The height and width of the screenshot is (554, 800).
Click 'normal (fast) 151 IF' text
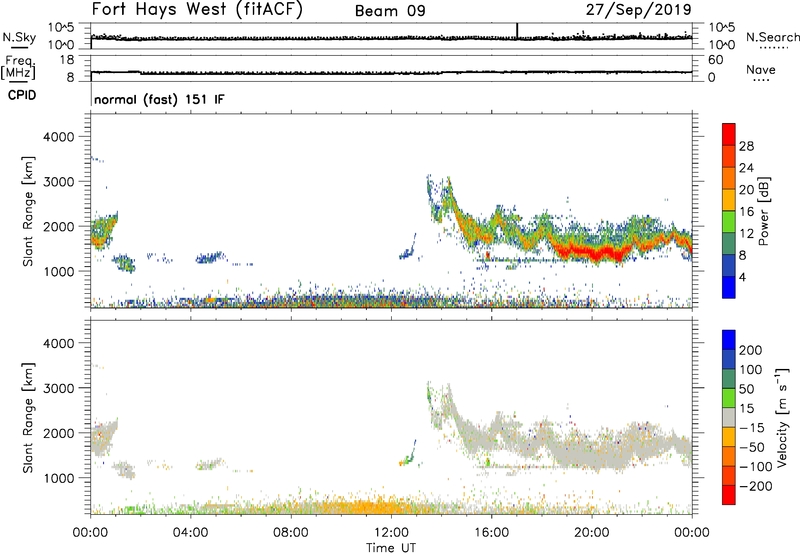click(159, 99)
